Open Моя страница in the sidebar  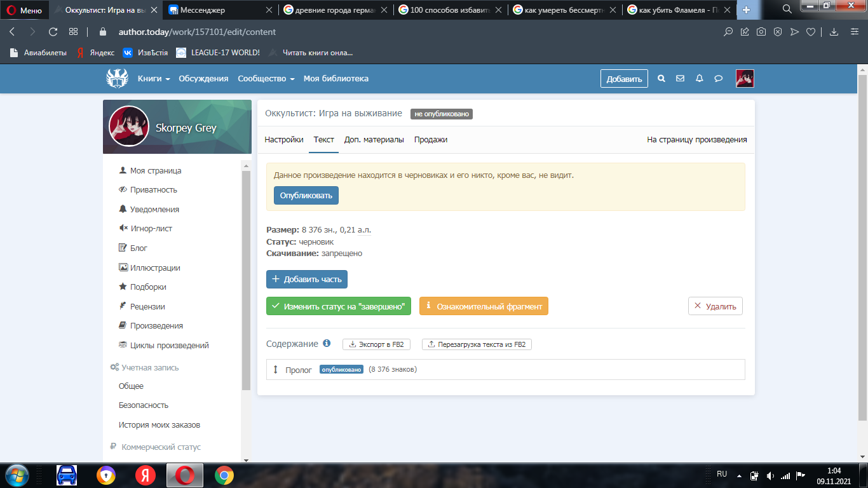coord(156,170)
